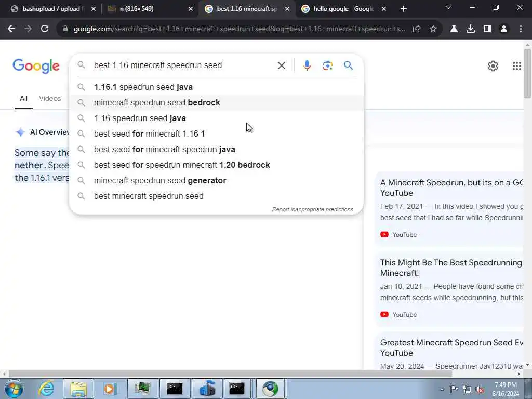
Task: Start voice search with the microphone
Action: click(307, 65)
